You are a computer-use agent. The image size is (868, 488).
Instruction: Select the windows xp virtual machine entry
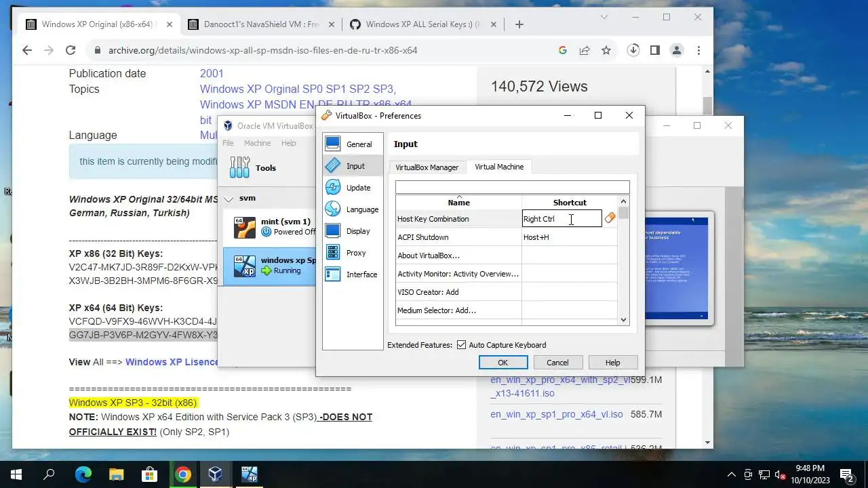(x=270, y=266)
